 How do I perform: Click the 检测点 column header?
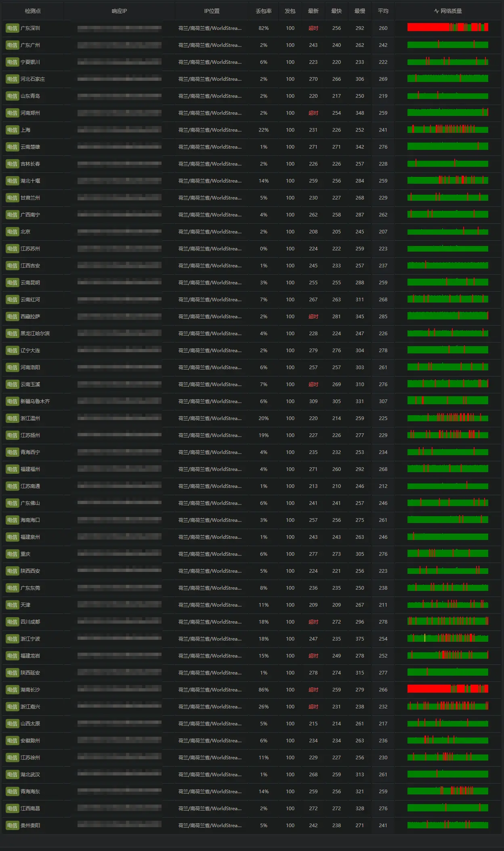click(33, 11)
